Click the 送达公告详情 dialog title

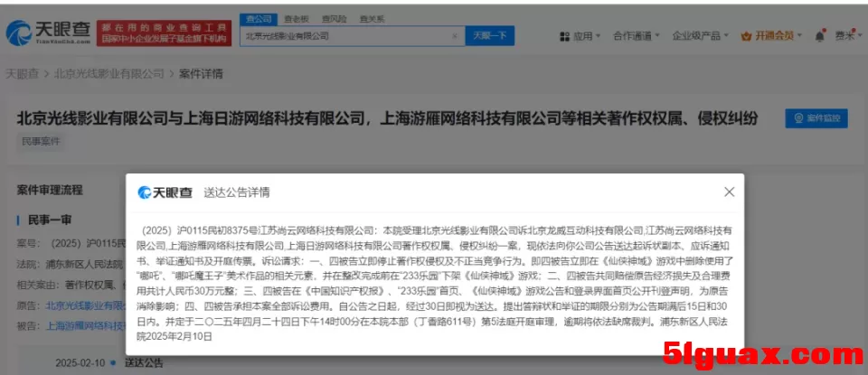237,192
